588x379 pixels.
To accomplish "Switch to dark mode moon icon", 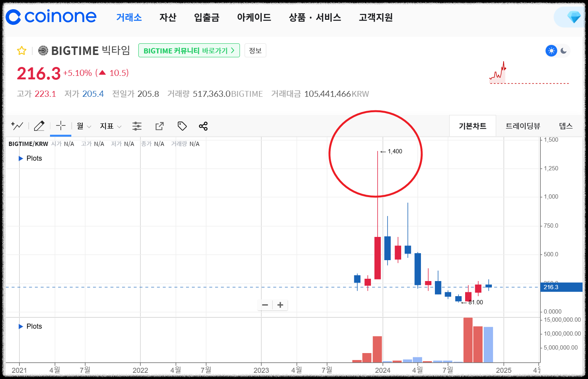I will click(x=564, y=51).
